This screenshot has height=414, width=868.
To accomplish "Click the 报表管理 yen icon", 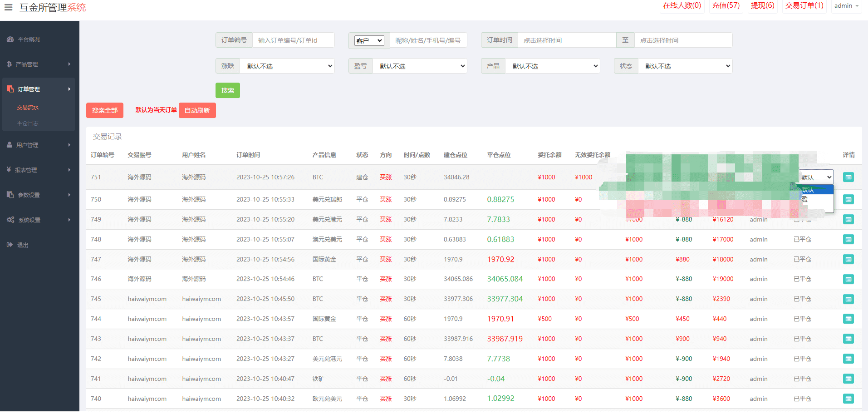I will coord(9,169).
